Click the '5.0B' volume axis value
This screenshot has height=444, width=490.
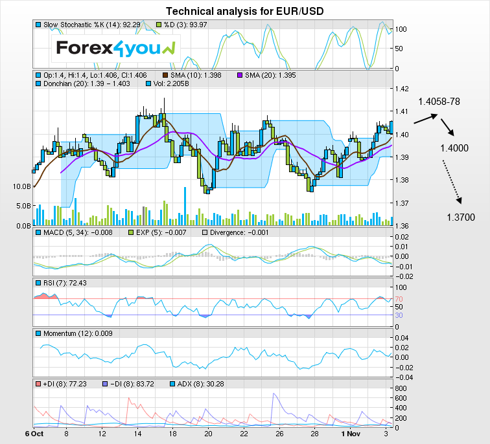(x=23, y=206)
